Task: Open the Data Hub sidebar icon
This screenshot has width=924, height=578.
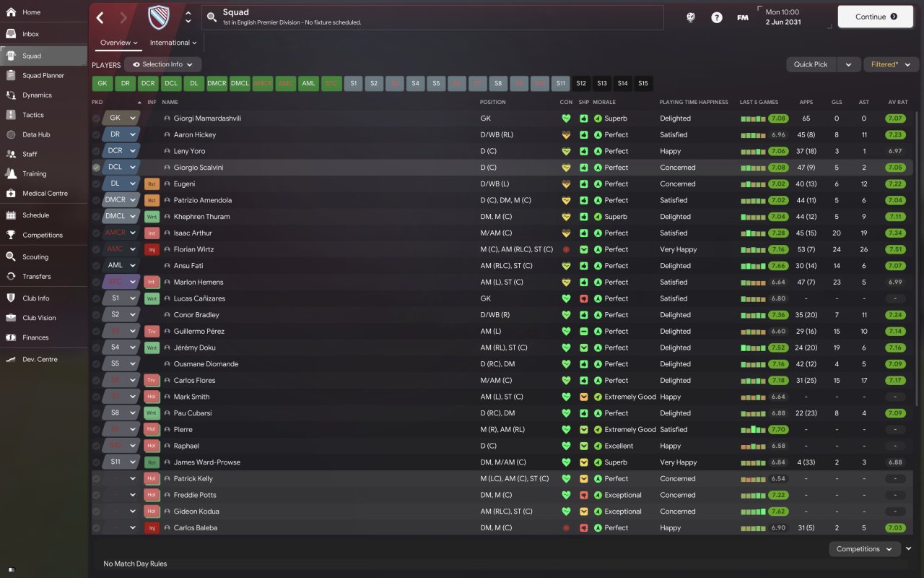Action: 11,134
